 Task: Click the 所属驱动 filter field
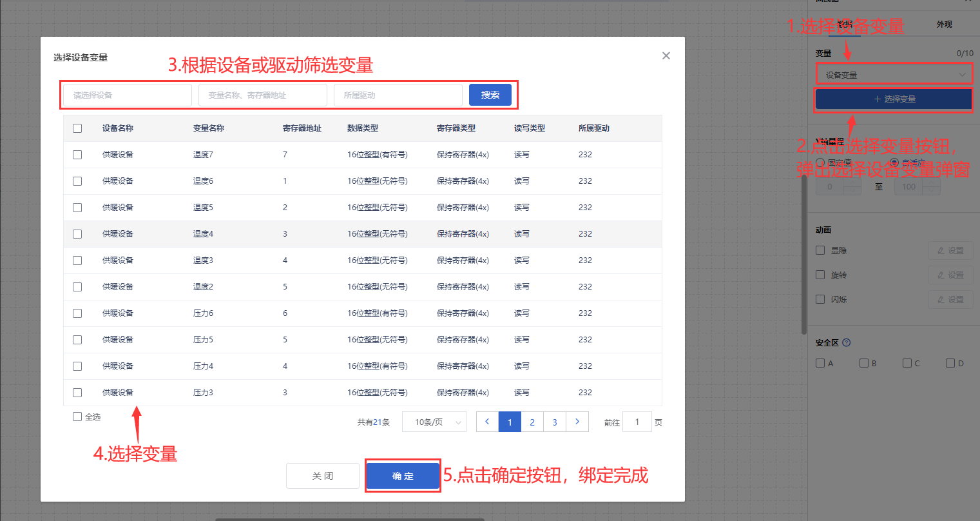[398, 95]
